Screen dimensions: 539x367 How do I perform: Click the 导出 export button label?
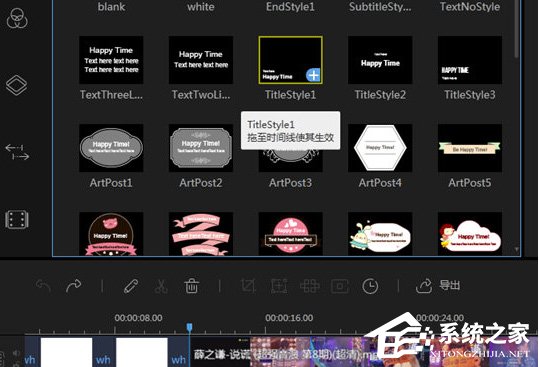point(450,285)
